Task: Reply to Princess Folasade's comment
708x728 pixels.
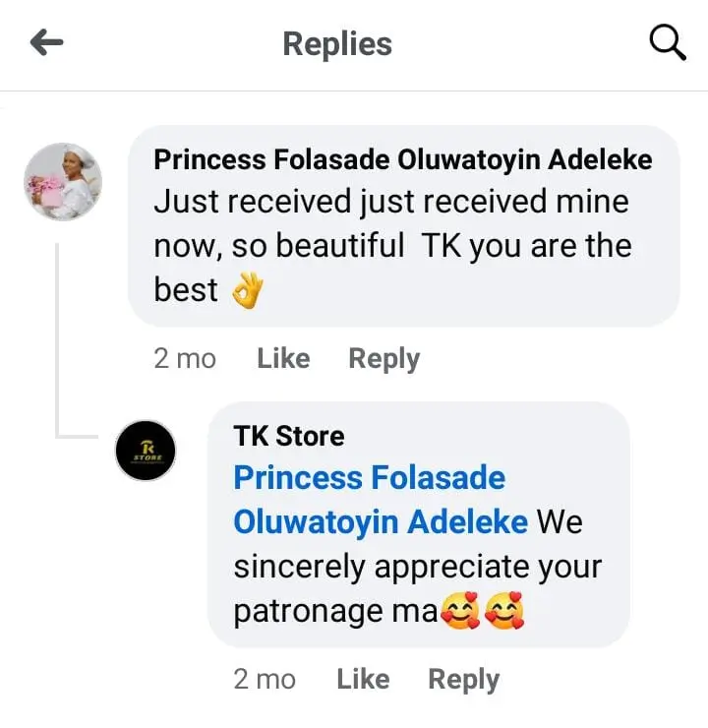Action: coord(383,359)
